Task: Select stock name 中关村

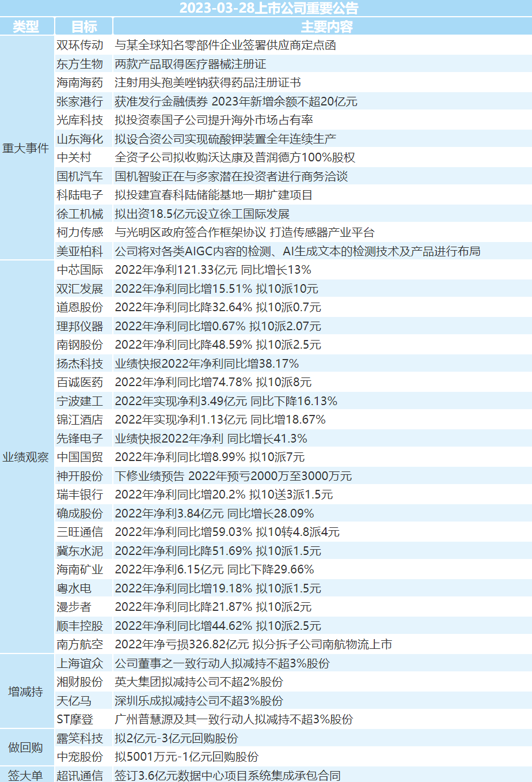Action: pyautogui.click(x=74, y=157)
